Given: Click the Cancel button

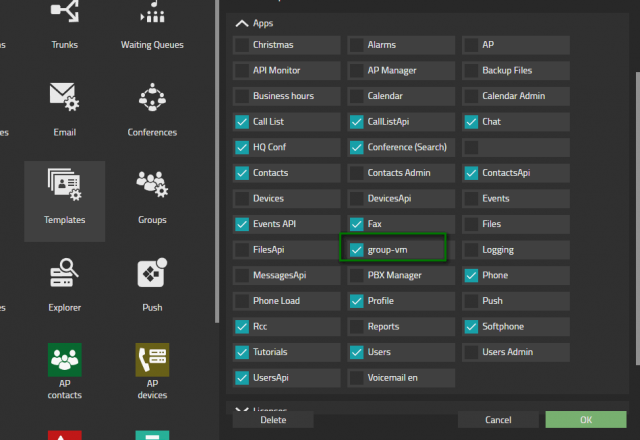Looking at the screenshot, I should (498, 420).
